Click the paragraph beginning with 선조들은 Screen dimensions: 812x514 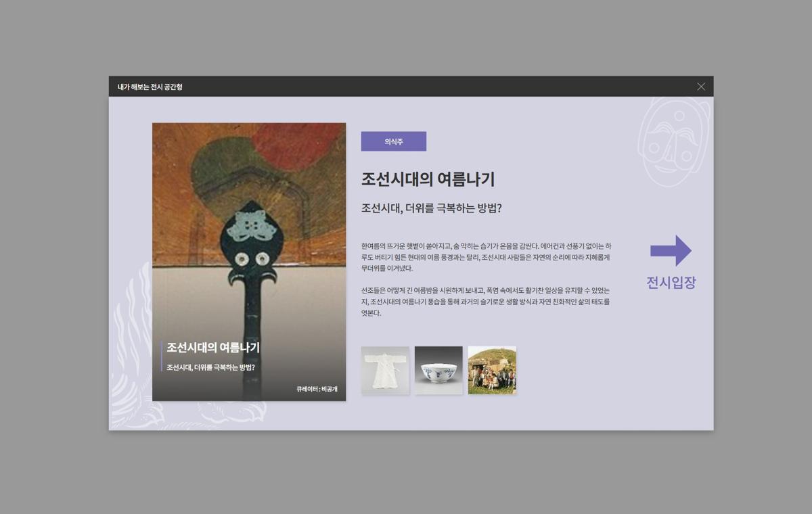click(486, 302)
